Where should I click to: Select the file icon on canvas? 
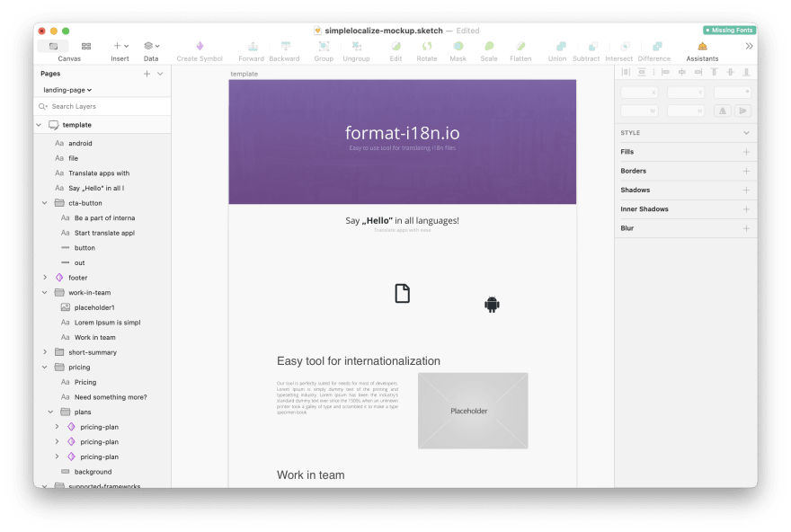pos(402,294)
